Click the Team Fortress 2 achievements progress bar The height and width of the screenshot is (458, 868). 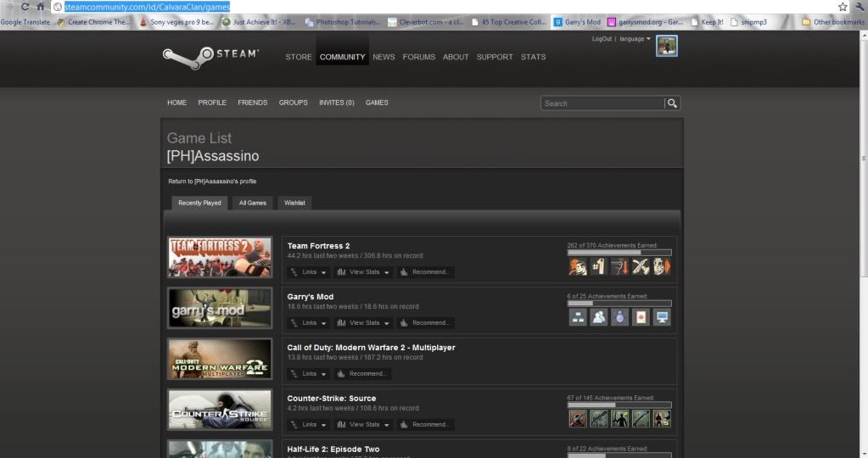(x=619, y=253)
